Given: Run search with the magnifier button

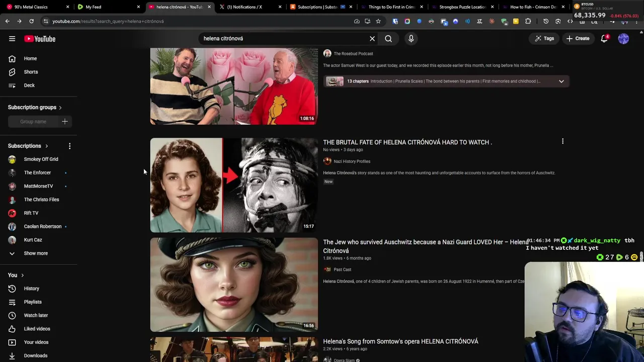Looking at the screenshot, I should point(388,39).
